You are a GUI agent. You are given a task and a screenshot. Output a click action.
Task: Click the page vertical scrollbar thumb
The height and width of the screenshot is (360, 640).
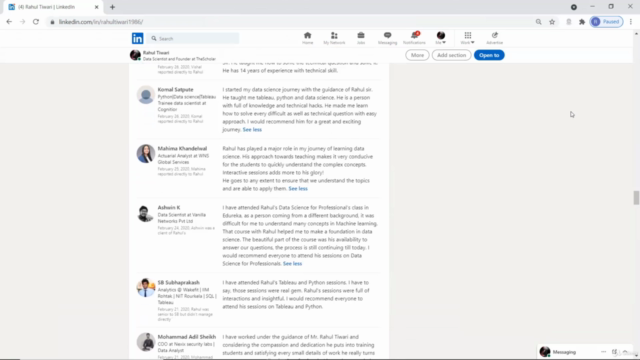coord(636,198)
